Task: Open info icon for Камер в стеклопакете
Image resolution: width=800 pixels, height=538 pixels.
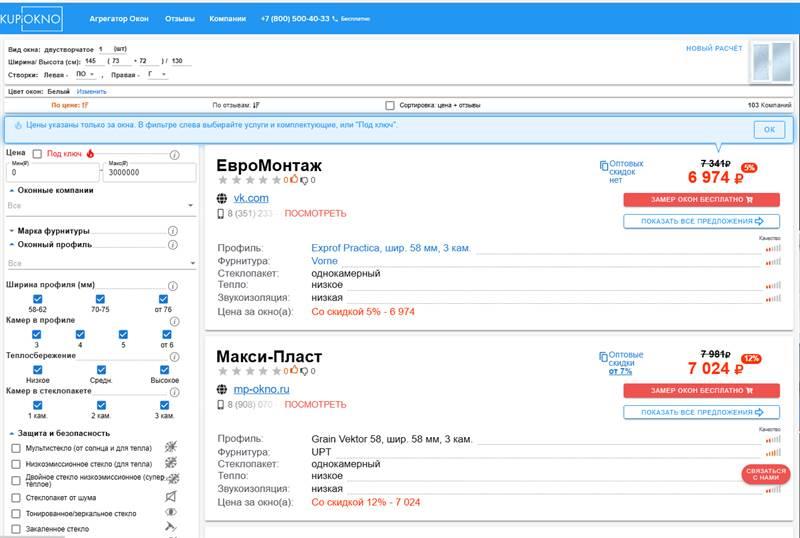Action: pyautogui.click(x=174, y=392)
